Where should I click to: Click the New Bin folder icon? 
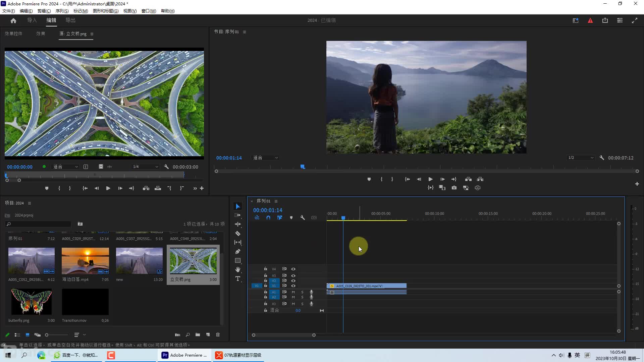pyautogui.click(x=198, y=335)
